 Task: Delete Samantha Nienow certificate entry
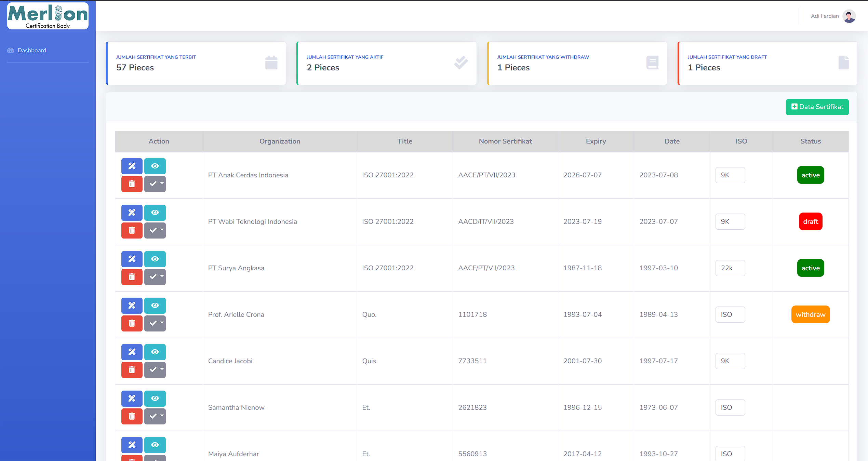(x=132, y=416)
